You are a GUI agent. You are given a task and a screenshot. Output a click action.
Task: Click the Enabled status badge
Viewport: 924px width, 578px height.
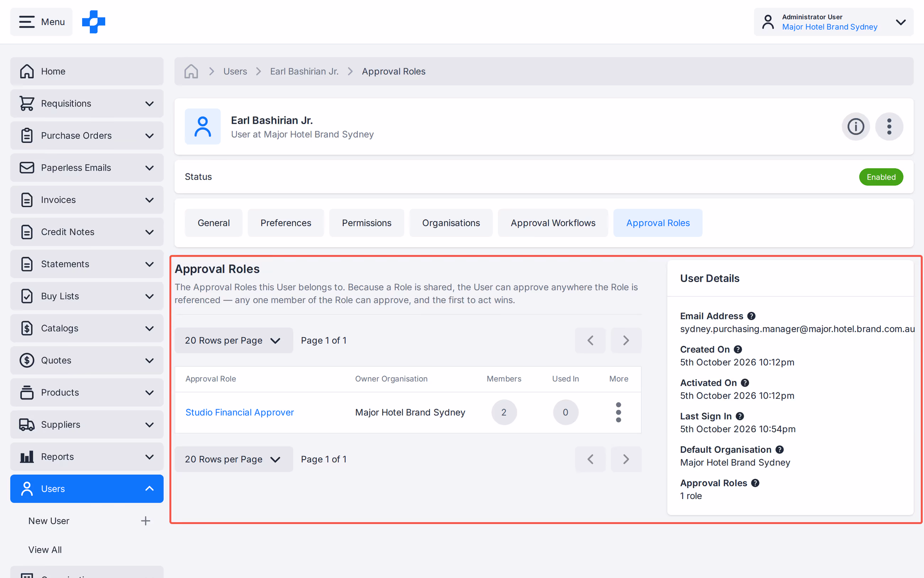[x=881, y=177]
